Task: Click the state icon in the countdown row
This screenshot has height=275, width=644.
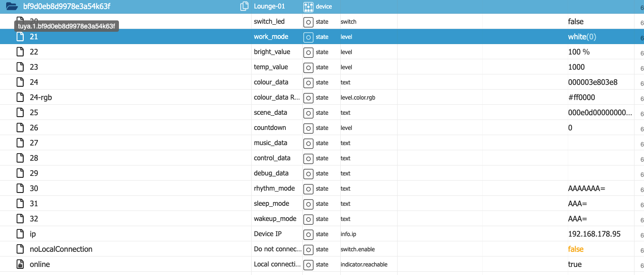Action: pyautogui.click(x=308, y=128)
